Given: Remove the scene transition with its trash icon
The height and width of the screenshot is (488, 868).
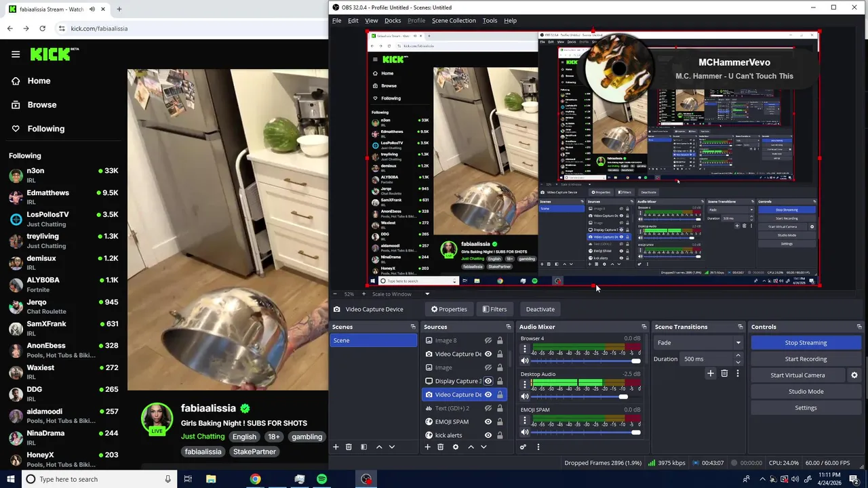Looking at the screenshot, I should (724, 373).
